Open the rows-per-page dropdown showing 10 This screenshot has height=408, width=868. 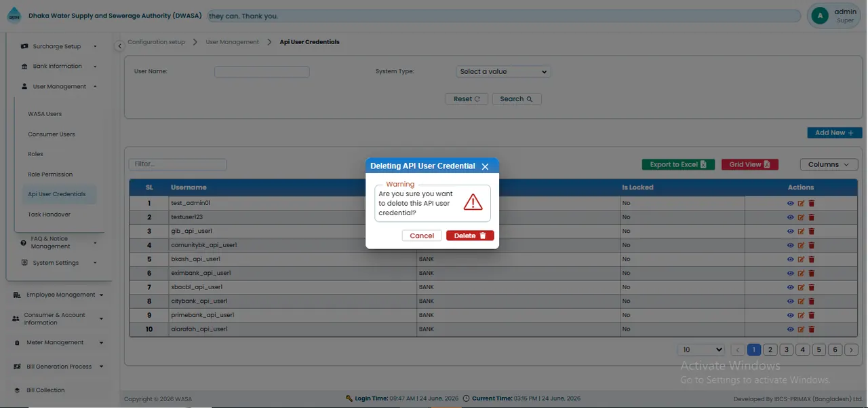click(701, 350)
